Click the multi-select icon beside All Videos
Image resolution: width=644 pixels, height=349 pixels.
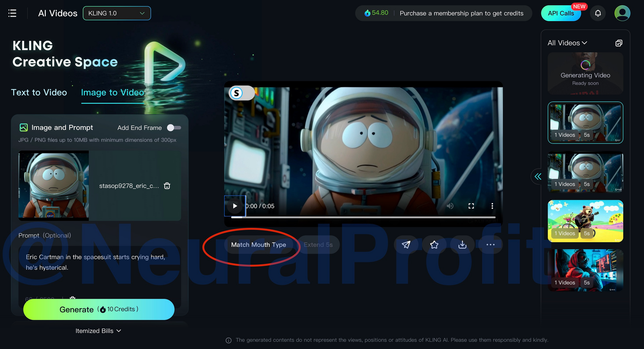(x=619, y=43)
